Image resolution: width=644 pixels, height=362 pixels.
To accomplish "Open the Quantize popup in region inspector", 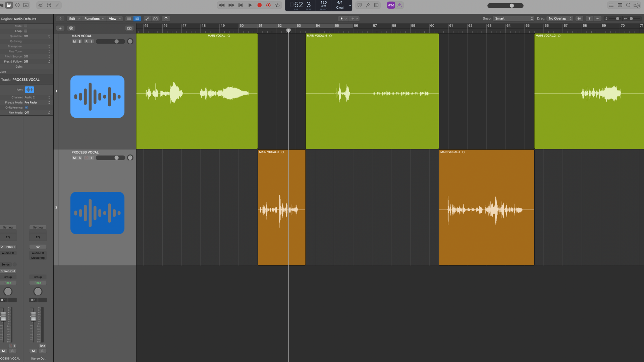I will [37, 36].
